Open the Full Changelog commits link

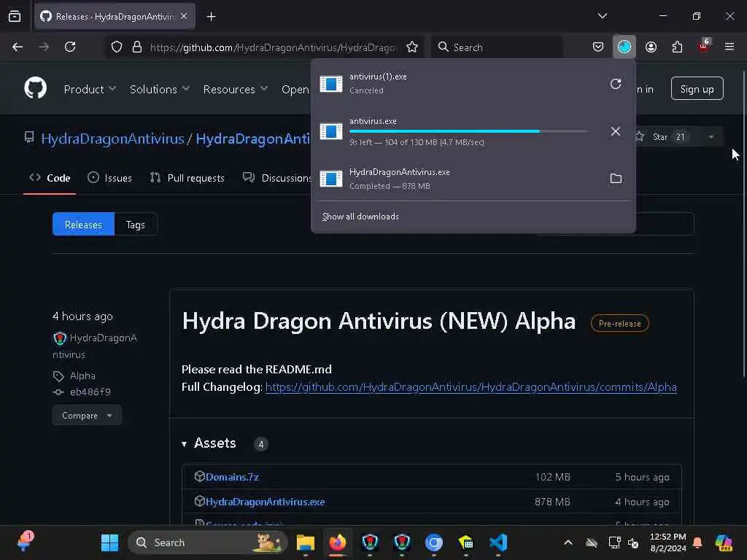(x=471, y=386)
